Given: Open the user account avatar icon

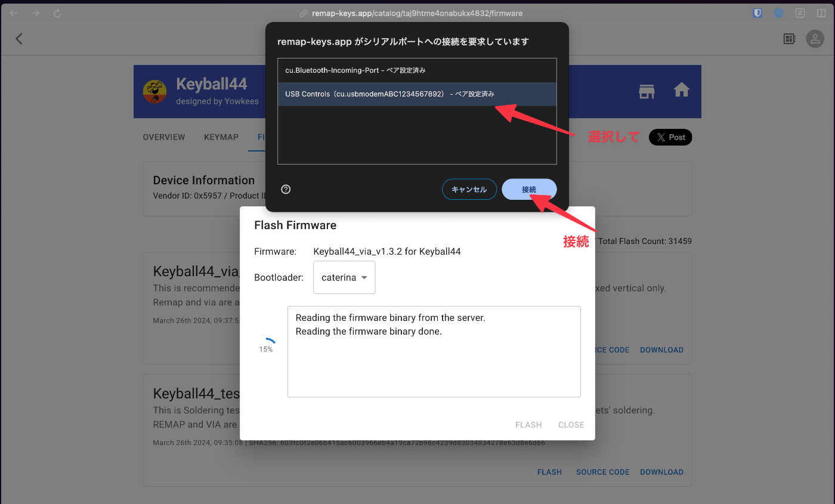Looking at the screenshot, I should [x=815, y=39].
